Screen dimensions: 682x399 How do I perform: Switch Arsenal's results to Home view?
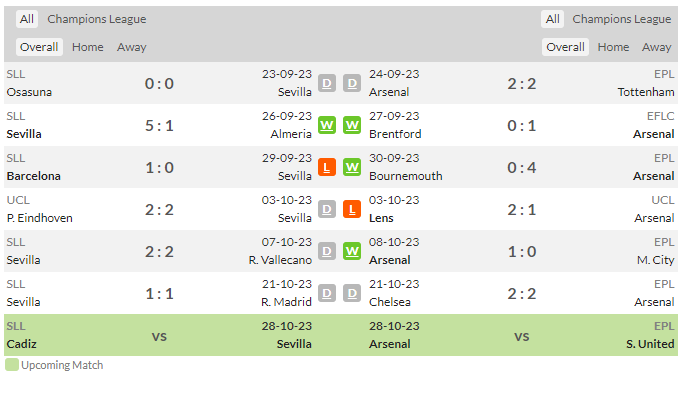point(613,47)
